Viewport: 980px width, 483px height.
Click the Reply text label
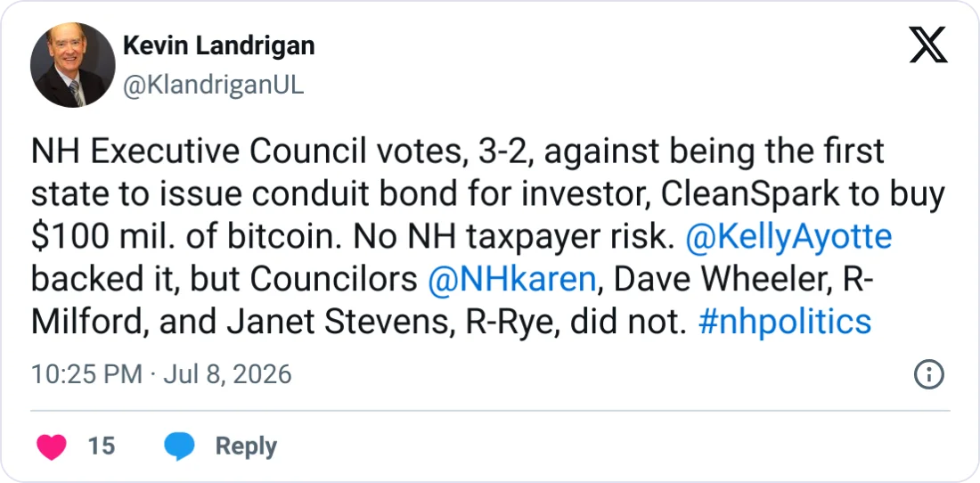pos(246,447)
